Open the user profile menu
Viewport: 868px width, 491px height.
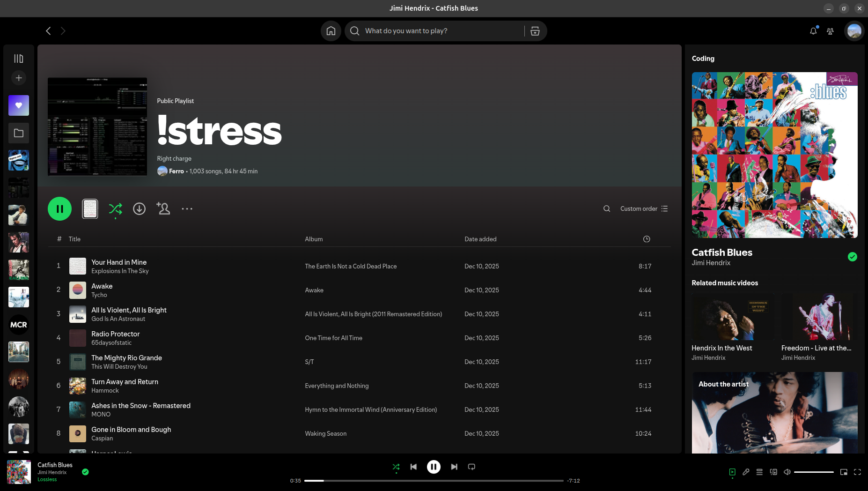(854, 31)
